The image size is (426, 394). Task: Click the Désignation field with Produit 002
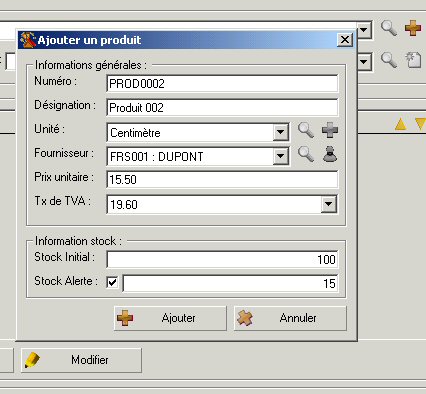pos(222,108)
